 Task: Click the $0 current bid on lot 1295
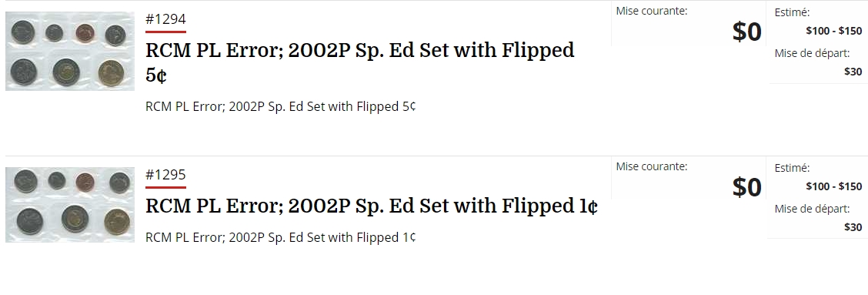[x=746, y=187]
